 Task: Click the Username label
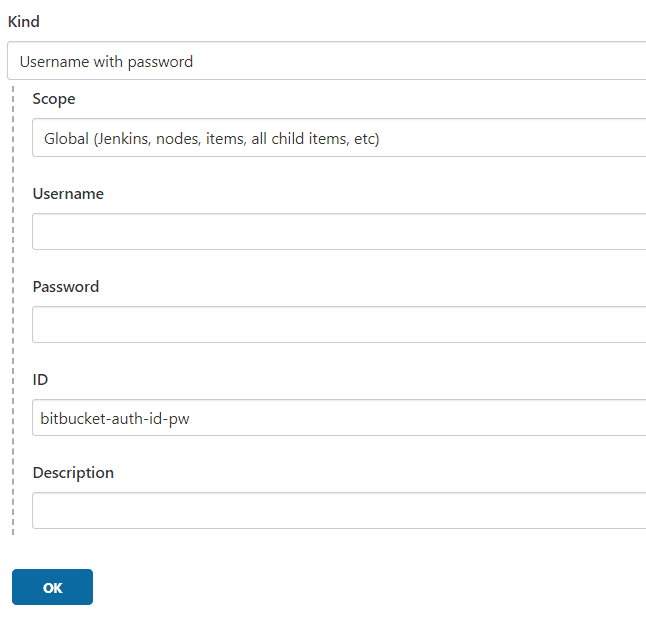68,193
